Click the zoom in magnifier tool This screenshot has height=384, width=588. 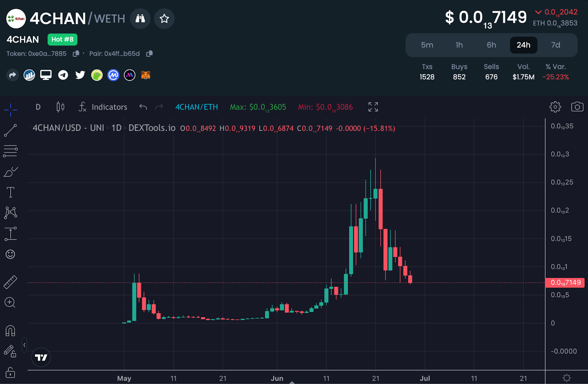pyautogui.click(x=10, y=303)
